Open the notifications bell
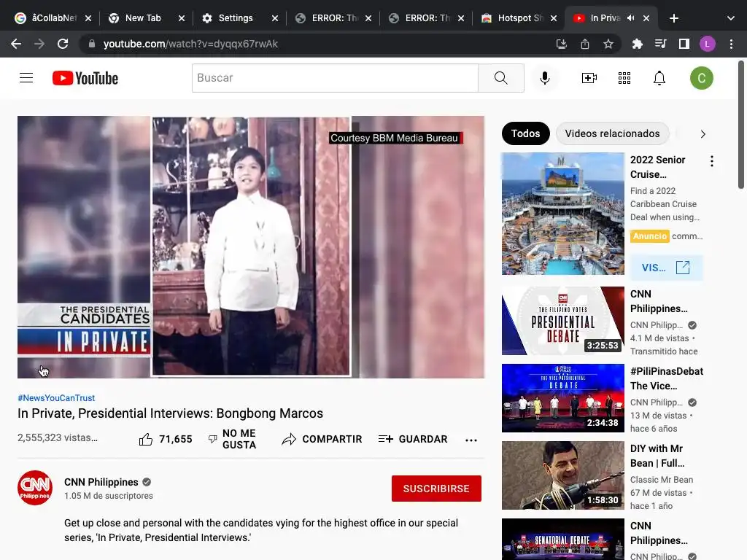This screenshot has height=560, width=747. click(x=659, y=77)
